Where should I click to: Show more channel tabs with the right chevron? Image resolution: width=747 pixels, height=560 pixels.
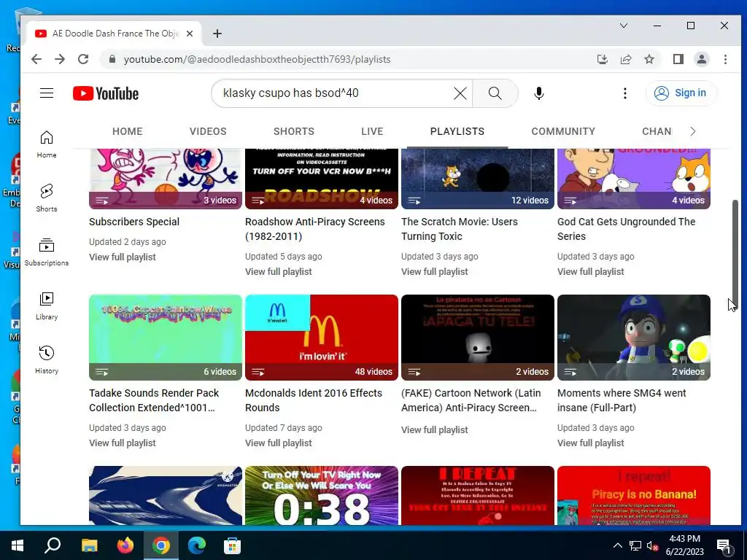coord(693,131)
